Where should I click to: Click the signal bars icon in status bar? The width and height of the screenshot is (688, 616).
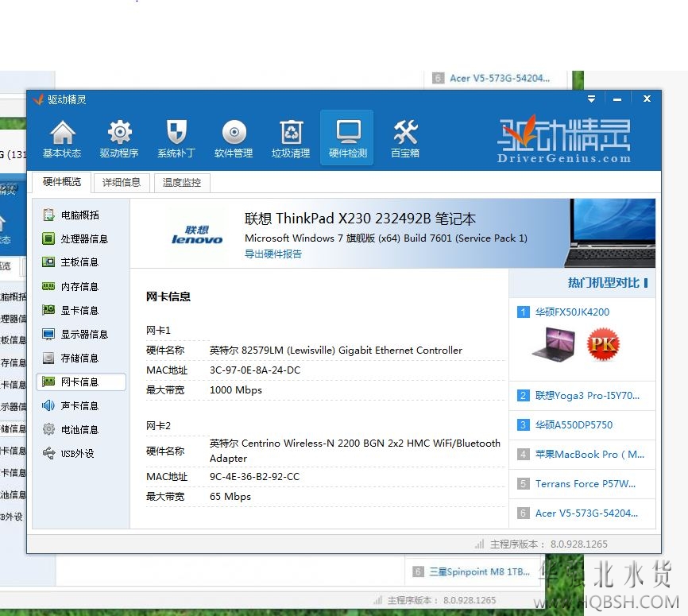[x=479, y=544]
